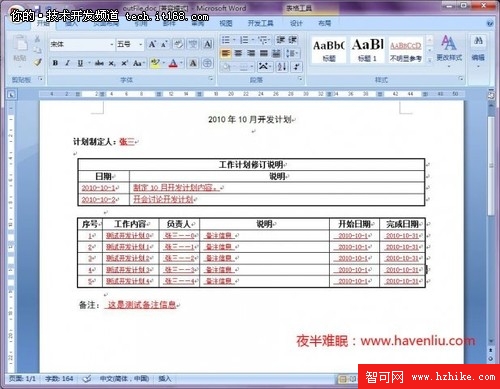This screenshot has width=500, height=389.
Task: Click the 页面: 1/1 status bar indicator
Action: [x=22, y=379]
